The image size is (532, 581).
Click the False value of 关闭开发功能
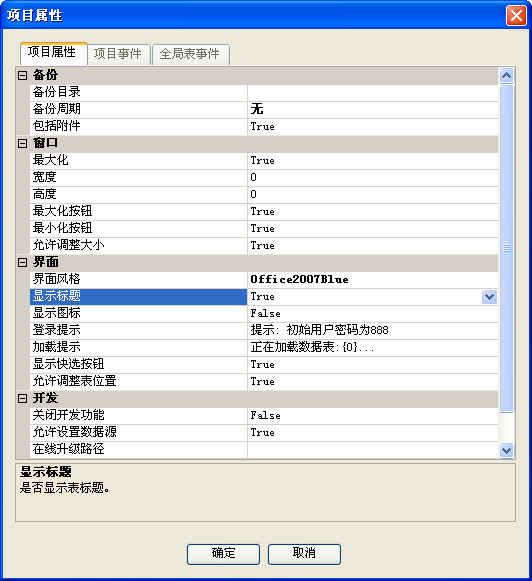(266, 416)
